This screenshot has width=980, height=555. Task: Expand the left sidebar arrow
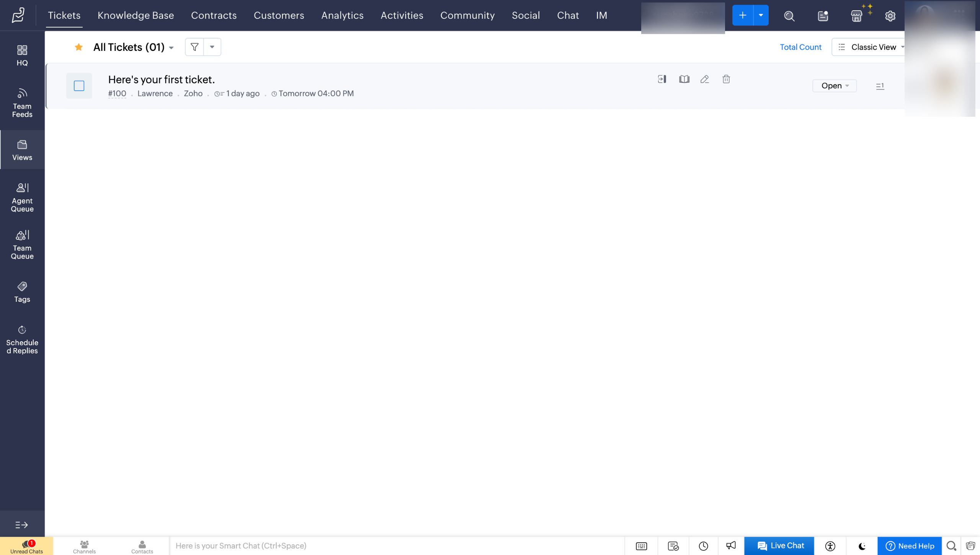pyautogui.click(x=22, y=525)
